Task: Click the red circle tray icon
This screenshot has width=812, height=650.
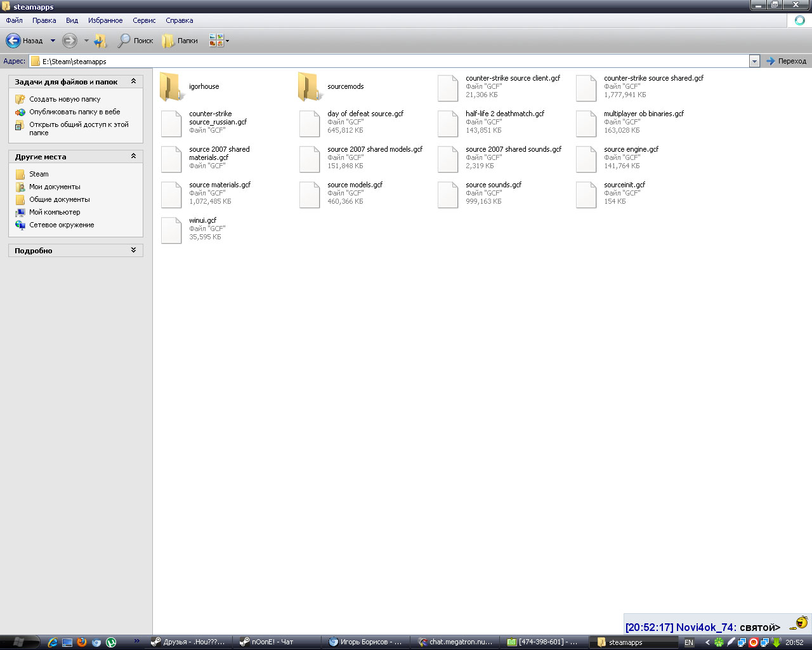Action: 754,642
